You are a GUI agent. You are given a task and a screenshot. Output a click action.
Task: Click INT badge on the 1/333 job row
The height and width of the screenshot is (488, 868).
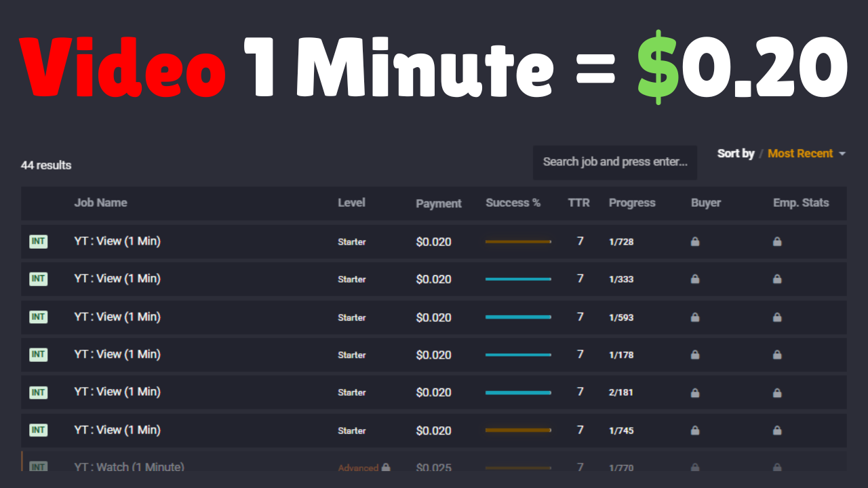38,279
